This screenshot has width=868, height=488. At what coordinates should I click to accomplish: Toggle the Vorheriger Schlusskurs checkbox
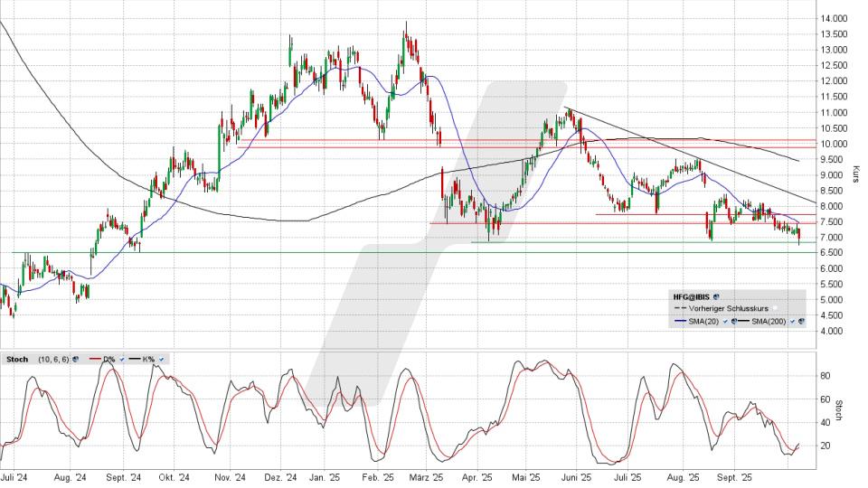pos(775,308)
